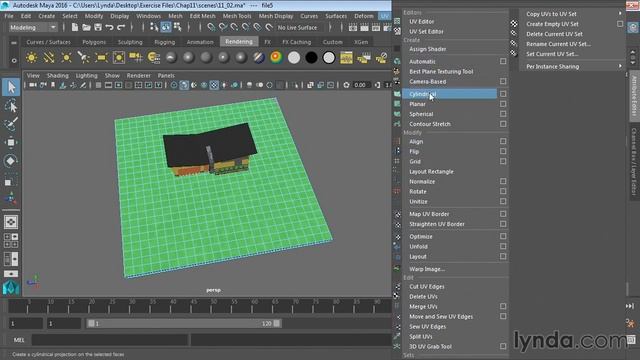Viewport: 640px width, 360px height.
Task: Activate the Move tool
Action: click(x=11, y=142)
